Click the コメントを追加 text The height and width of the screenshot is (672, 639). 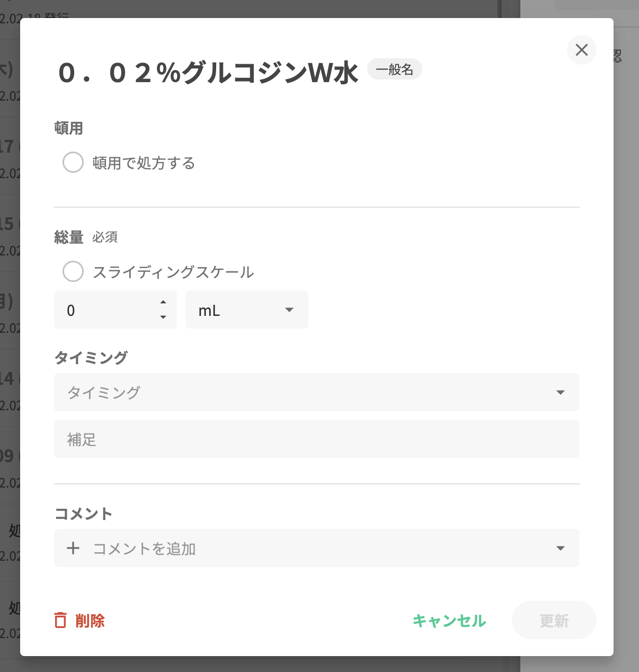tap(144, 549)
